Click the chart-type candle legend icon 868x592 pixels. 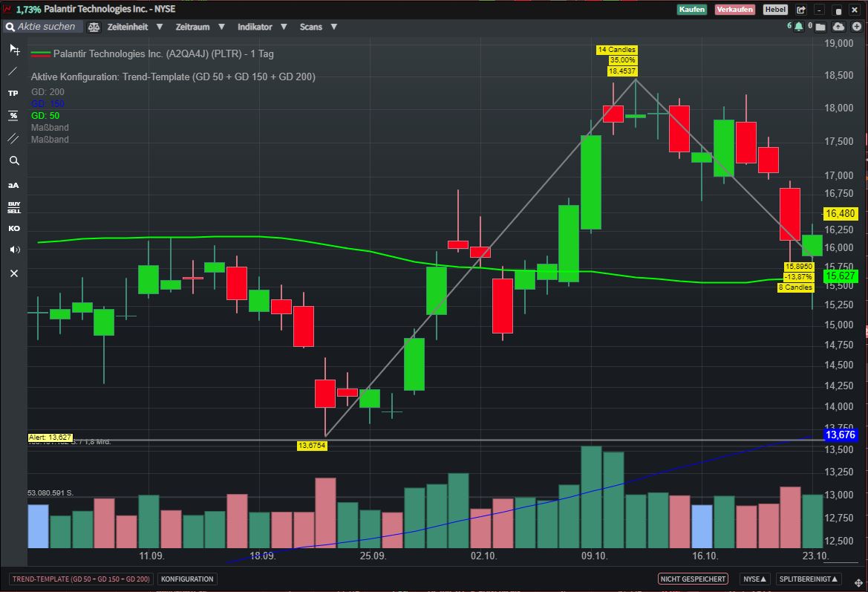pos(40,53)
